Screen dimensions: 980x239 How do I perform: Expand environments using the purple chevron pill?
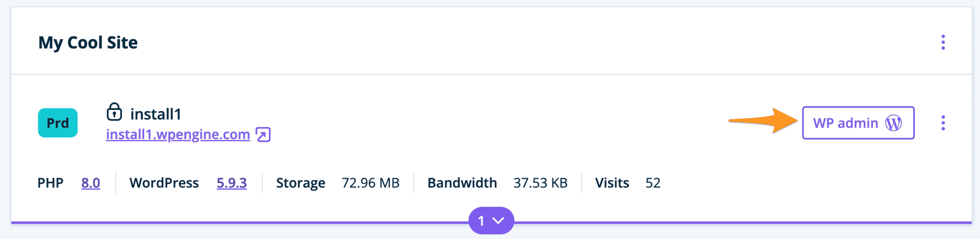[491, 221]
